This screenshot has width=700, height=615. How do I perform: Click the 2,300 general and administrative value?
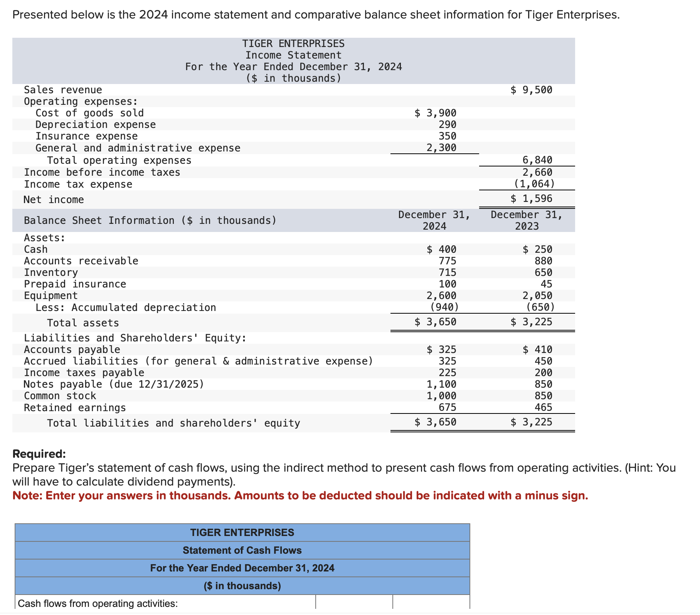[441, 148]
